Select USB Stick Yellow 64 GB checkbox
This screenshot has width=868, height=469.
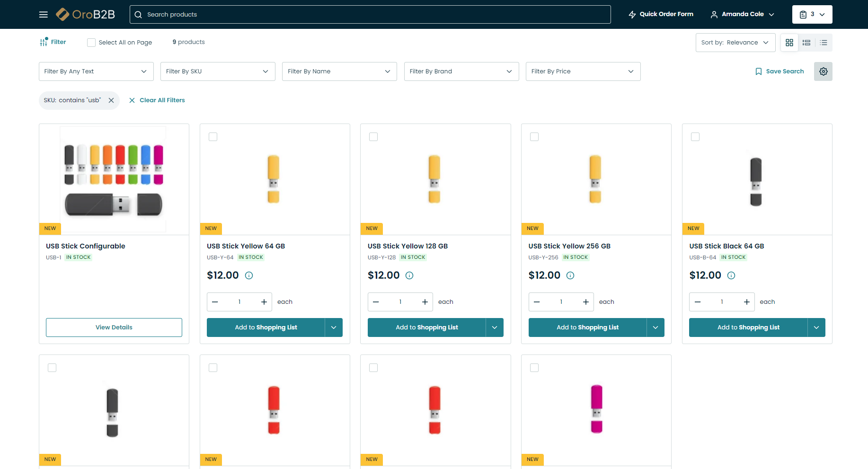213,137
